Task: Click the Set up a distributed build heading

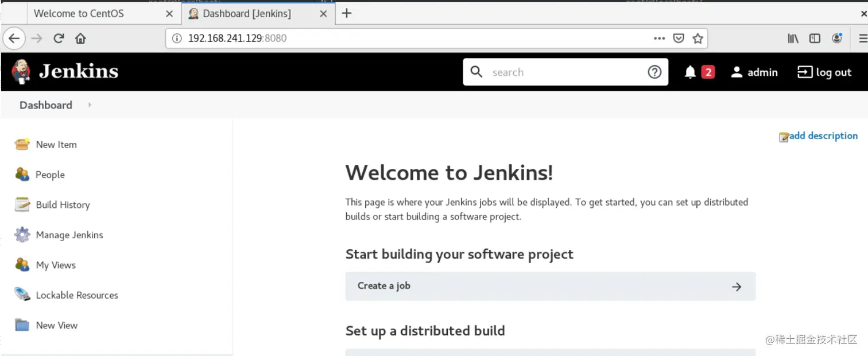Action: click(x=425, y=331)
